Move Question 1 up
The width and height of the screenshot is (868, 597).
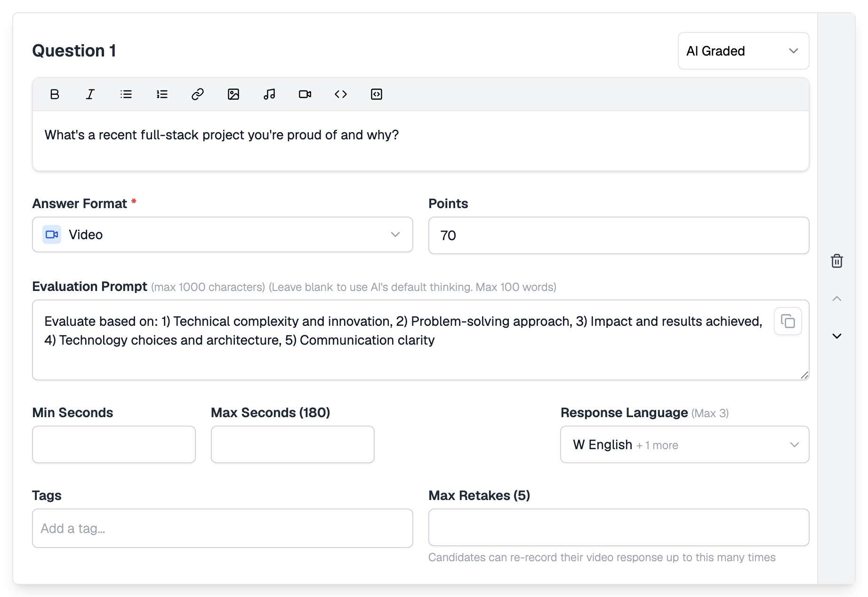tap(837, 298)
